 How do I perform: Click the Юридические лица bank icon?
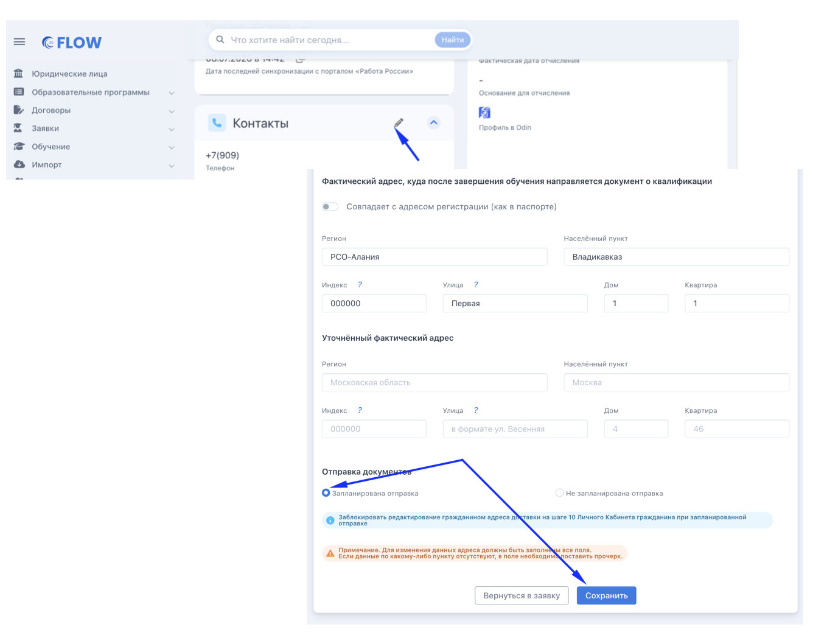[19, 74]
